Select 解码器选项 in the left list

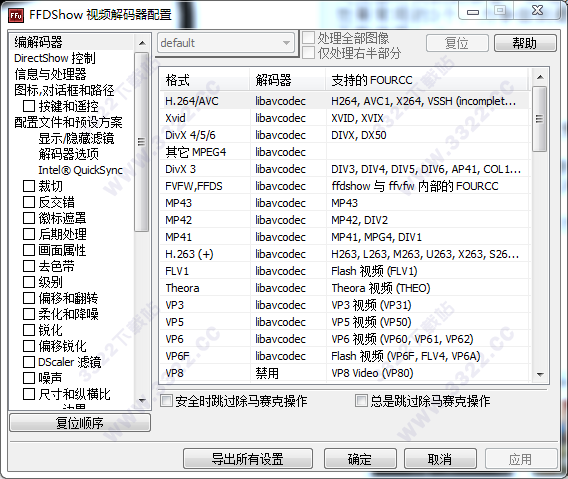(x=68, y=154)
